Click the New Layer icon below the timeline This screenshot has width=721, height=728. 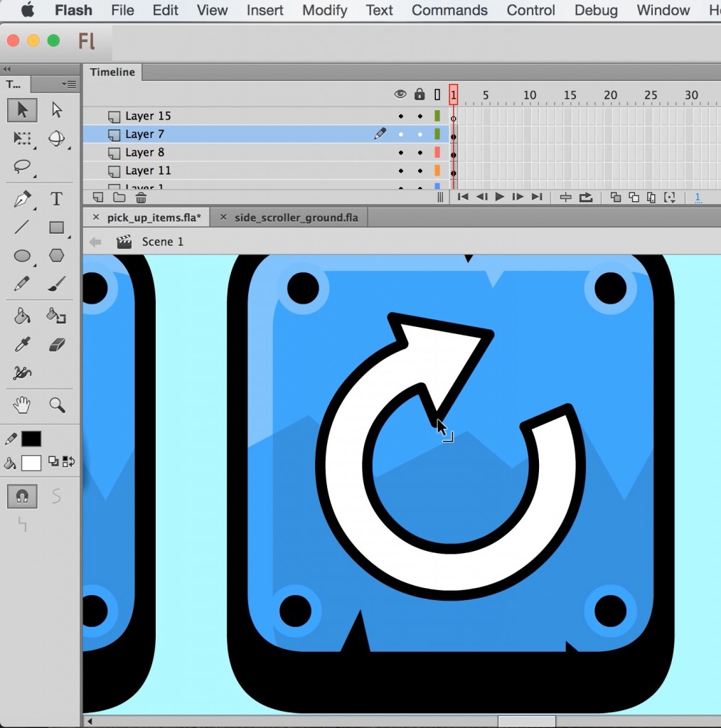click(x=97, y=197)
